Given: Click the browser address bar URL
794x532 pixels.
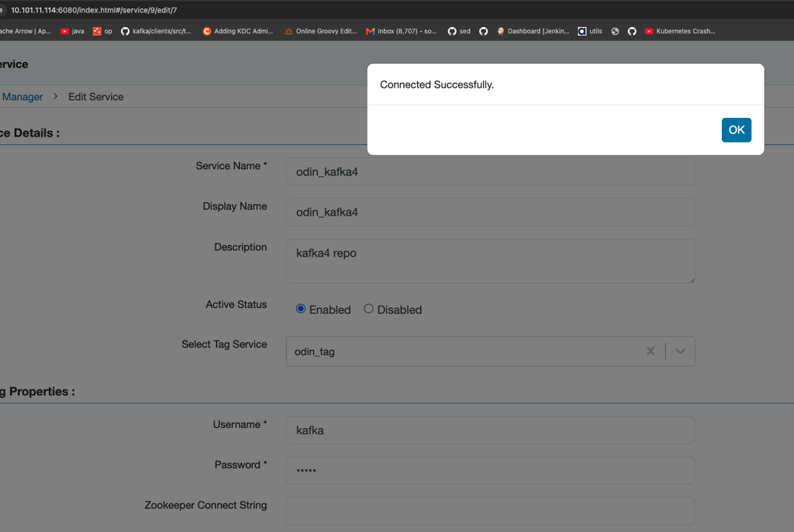Looking at the screenshot, I should point(94,10).
